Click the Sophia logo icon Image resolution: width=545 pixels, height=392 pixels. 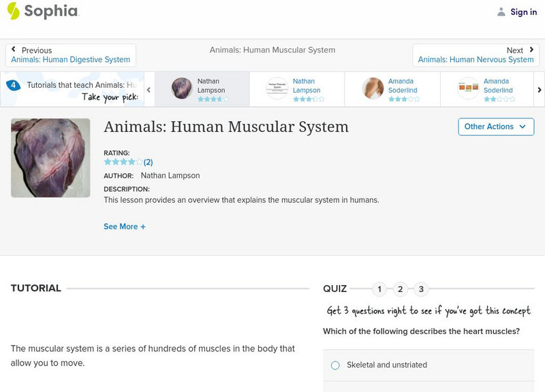(13, 11)
